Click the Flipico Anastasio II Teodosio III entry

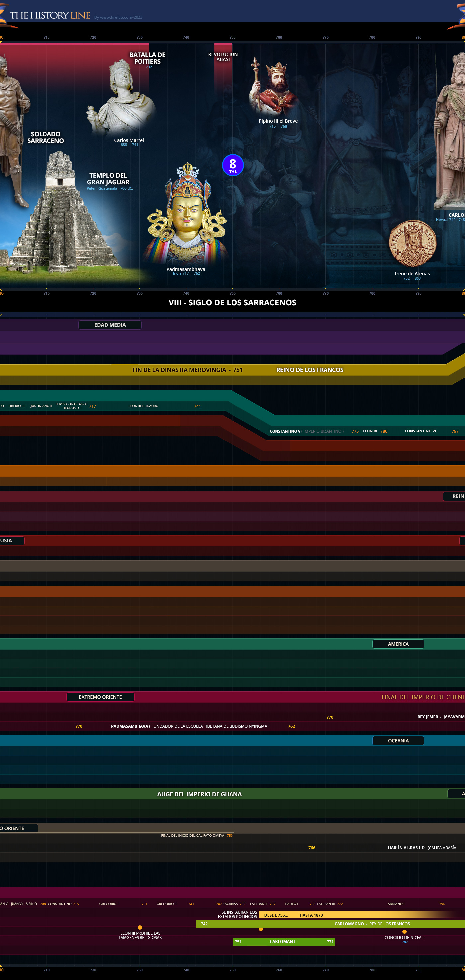[72, 406]
